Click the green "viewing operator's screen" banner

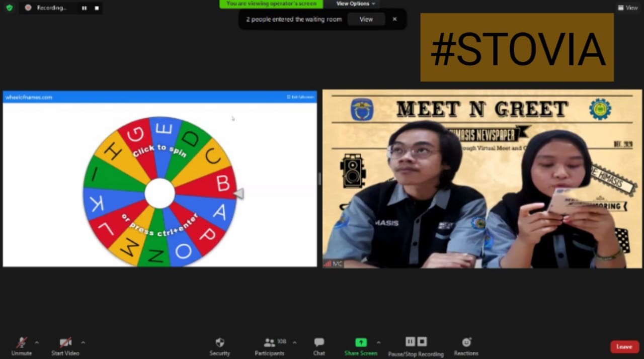[x=271, y=4]
